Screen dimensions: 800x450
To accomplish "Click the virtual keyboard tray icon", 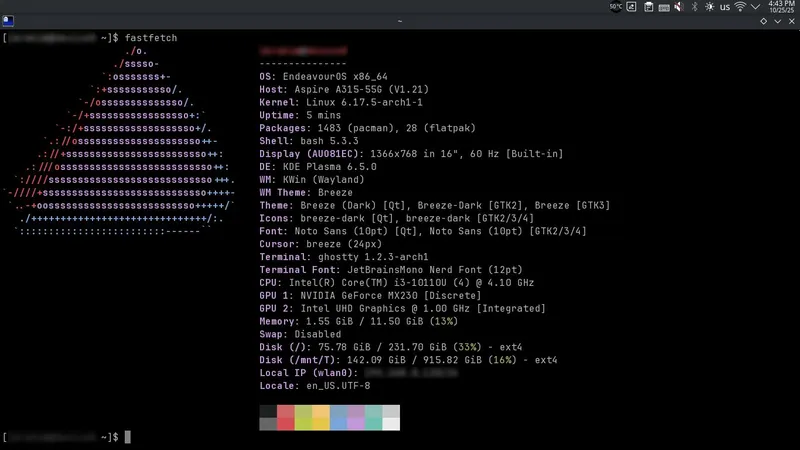I will coord(664,7).
